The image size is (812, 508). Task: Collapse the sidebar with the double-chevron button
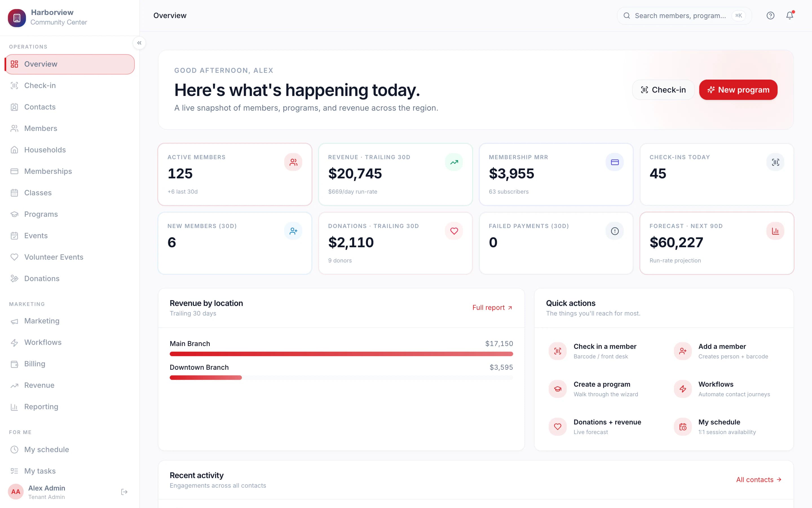(139, 43)
